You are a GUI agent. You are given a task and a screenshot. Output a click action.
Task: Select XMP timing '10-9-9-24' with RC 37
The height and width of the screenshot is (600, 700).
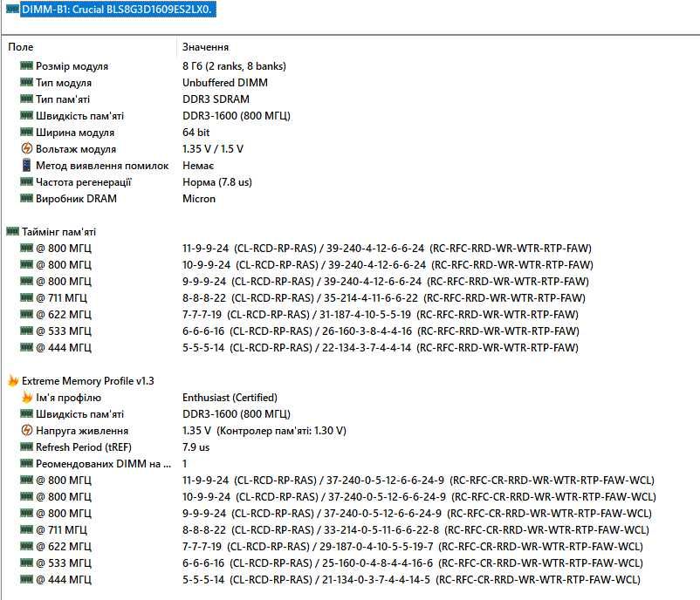[419, 496]
